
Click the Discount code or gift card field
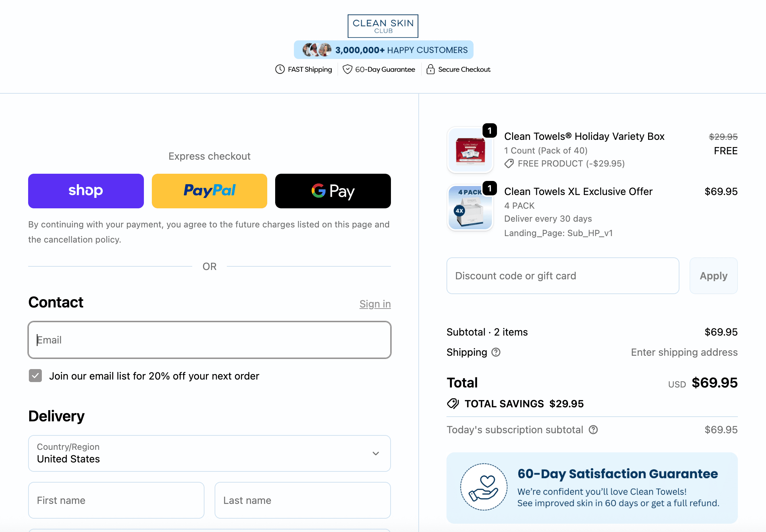pos(563,276)
